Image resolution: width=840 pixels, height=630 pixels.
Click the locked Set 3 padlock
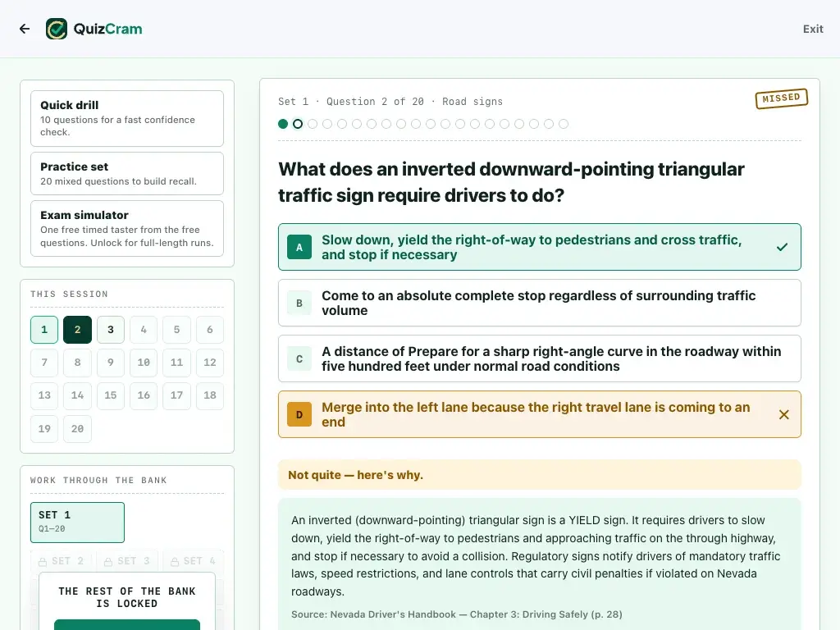pos(108,561)
